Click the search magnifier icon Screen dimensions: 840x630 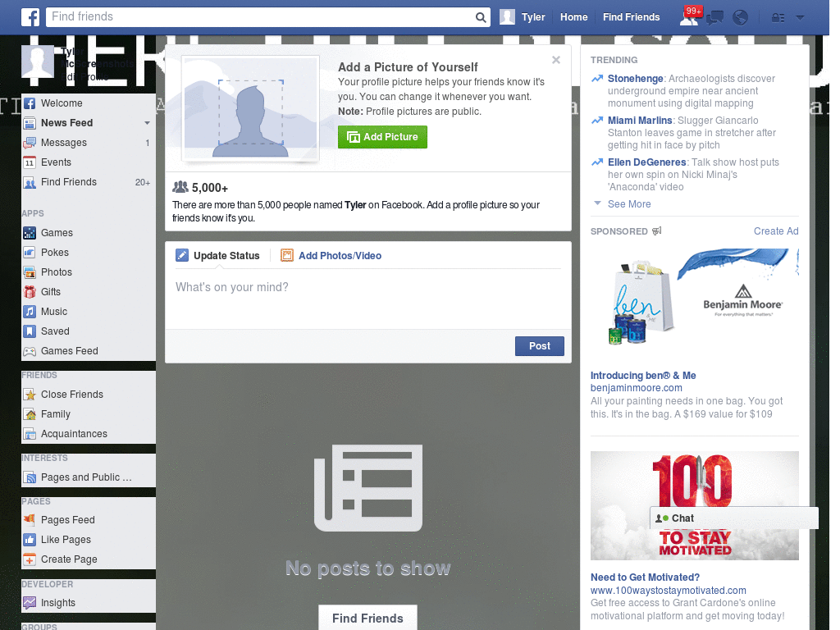click(x=481, y=18)
